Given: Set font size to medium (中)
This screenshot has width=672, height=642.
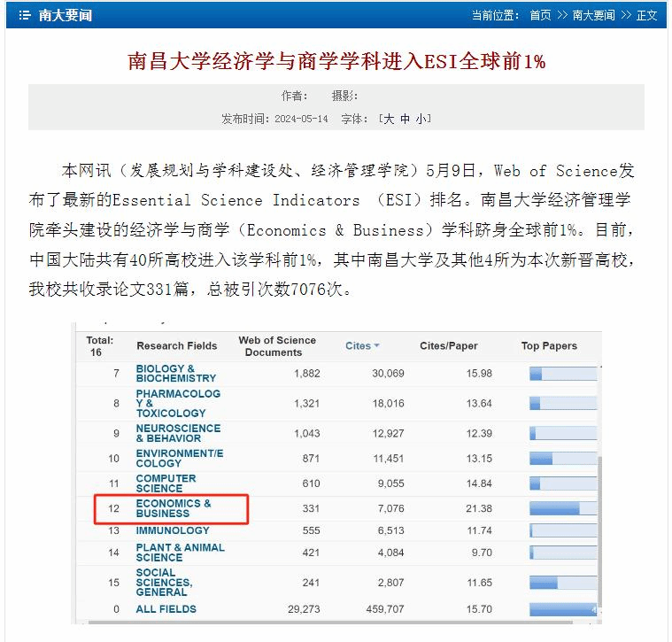Looking at the screenshot, I should click(405, 119).
